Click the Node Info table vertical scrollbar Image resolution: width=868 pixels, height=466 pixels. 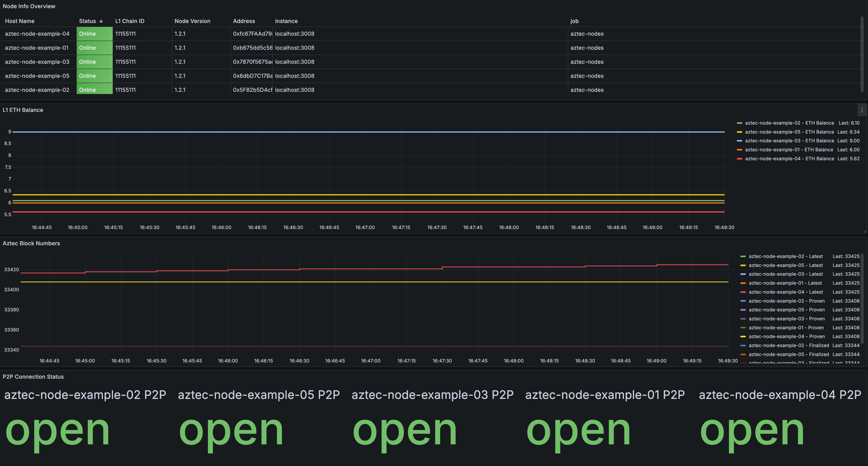tap(862, 54)
